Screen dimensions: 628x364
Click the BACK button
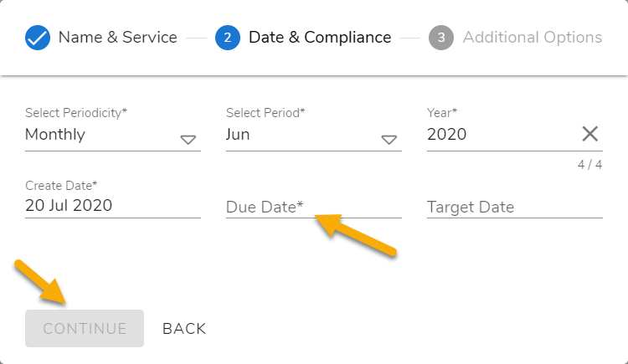184,329
